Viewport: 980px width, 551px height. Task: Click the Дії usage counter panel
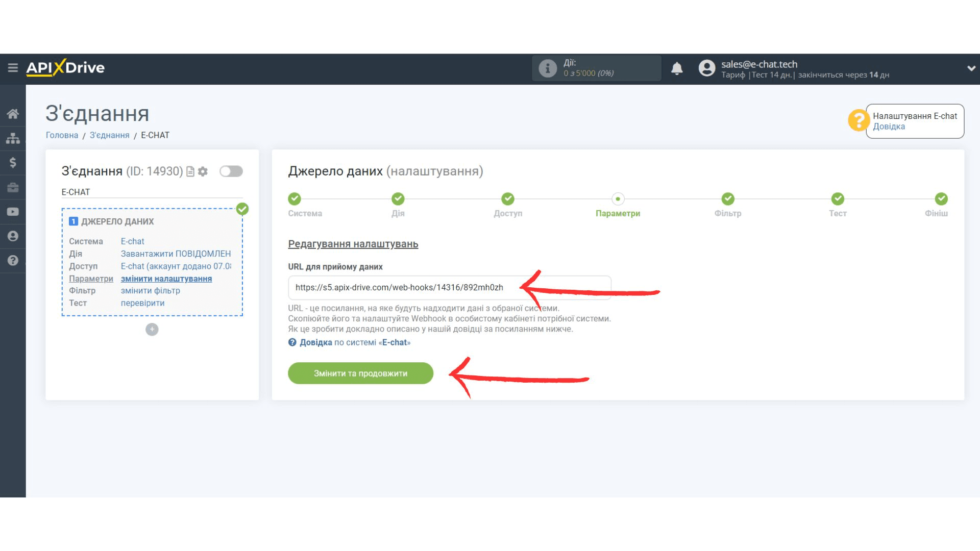[596, 68]
